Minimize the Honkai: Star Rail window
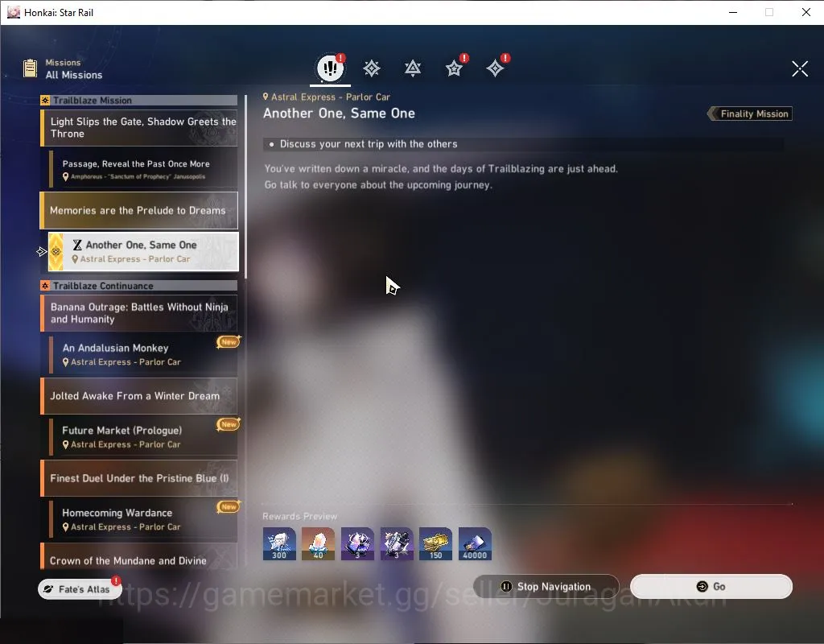Image resolution: width=824 pixels, height=644 pixels. [x=733, y=12]
